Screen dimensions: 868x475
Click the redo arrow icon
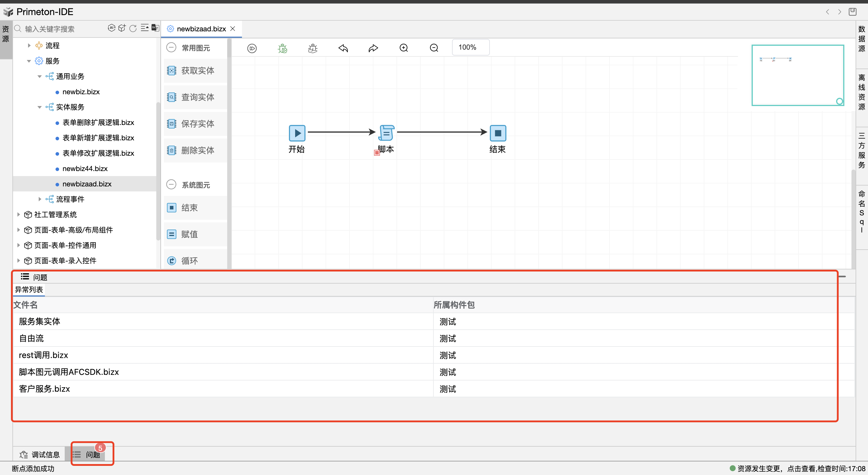coord(373,48)
